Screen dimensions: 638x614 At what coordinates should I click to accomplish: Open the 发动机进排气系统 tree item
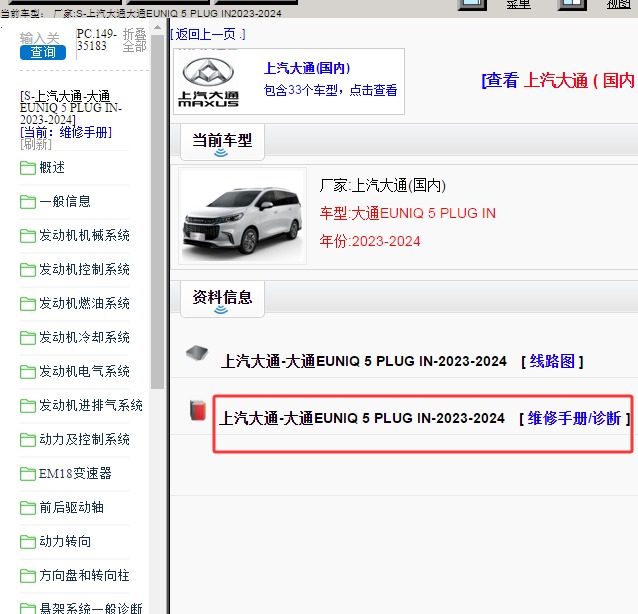coord(91,405)
